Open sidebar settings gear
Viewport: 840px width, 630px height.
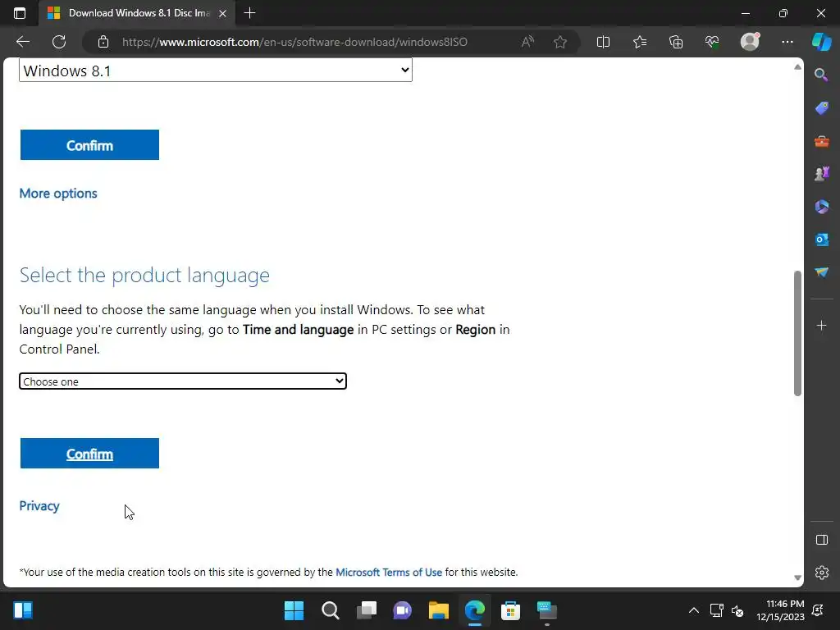coord(821,573)
